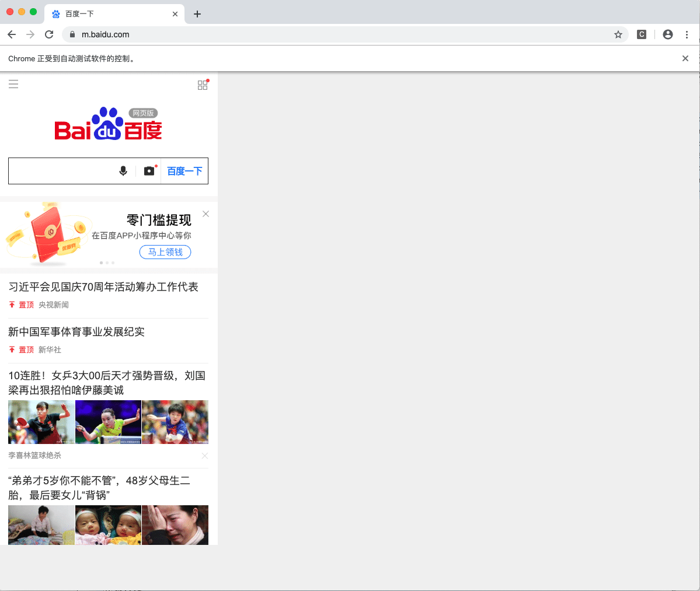
Task: Click the 央视新闻 source label
Action: (x=54, y=305)
